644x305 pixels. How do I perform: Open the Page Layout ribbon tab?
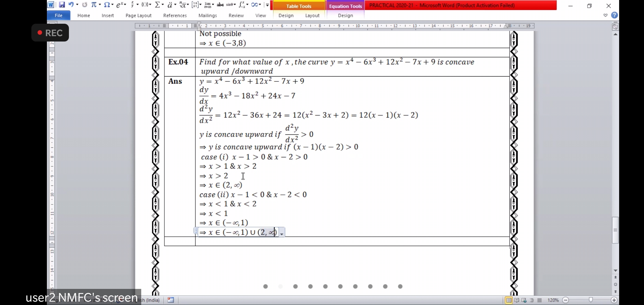click(x=138, y=16)
